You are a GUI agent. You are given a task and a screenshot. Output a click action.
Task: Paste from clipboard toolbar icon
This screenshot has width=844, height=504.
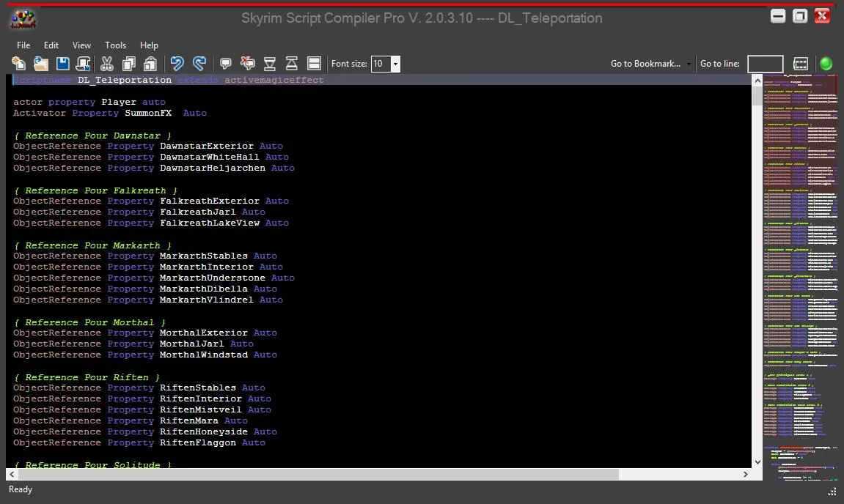click(x=150, y=64)
